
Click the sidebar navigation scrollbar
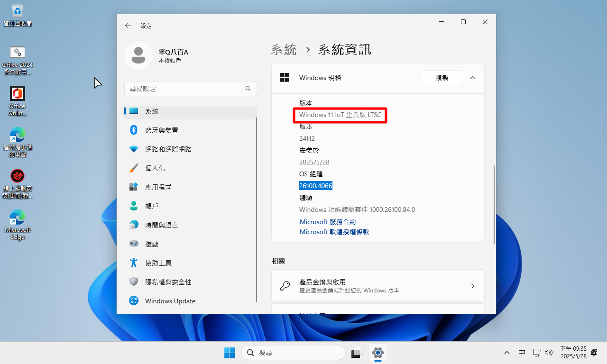pos(257,209)
